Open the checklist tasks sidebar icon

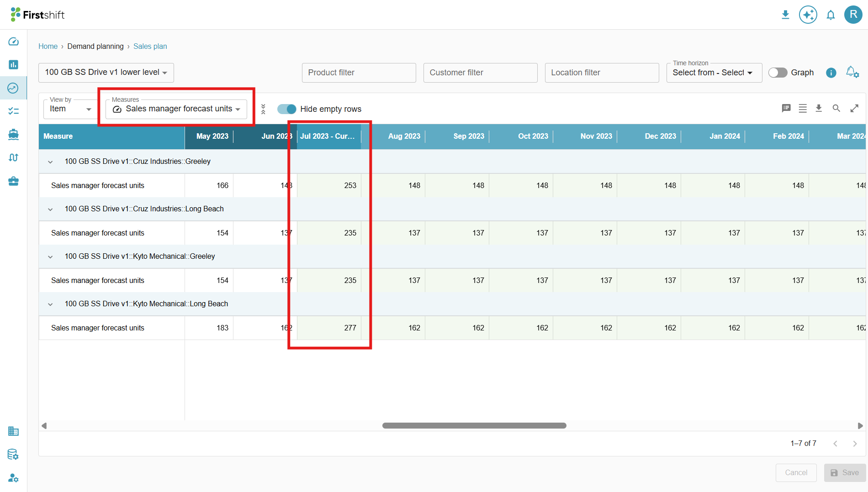pos(13,111)
